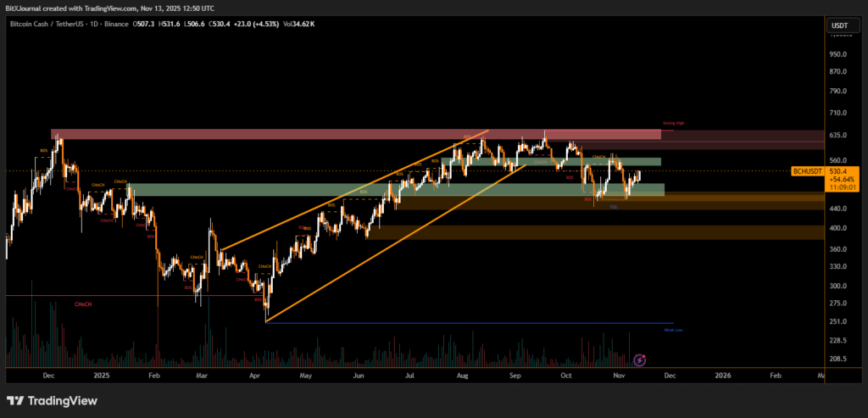The width and height of the screenshot is (868, 418).
Task: Click the 400.0 price level on scale
Action: [x=839, y=228]
